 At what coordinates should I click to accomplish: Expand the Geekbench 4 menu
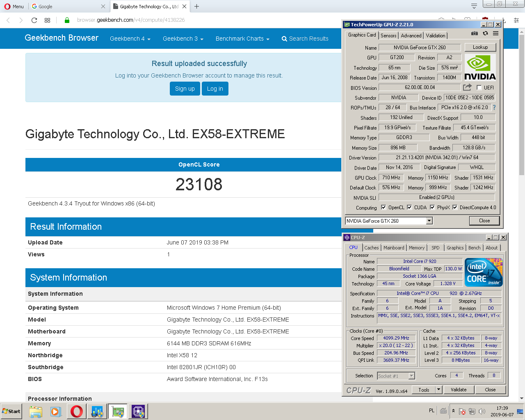[x=130, y=39]
